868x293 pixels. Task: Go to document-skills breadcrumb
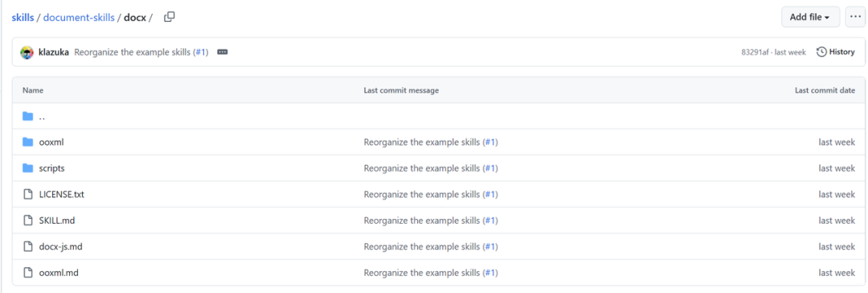click(79, 17)
